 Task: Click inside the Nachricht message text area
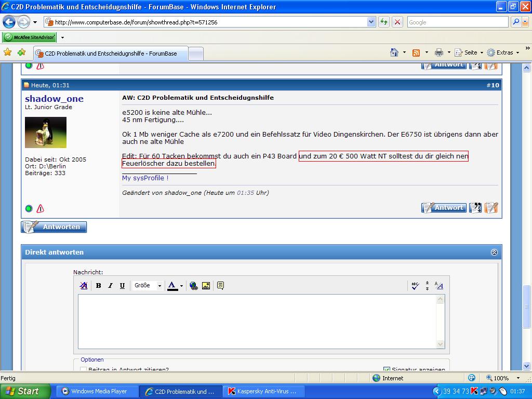pos(257,322)
